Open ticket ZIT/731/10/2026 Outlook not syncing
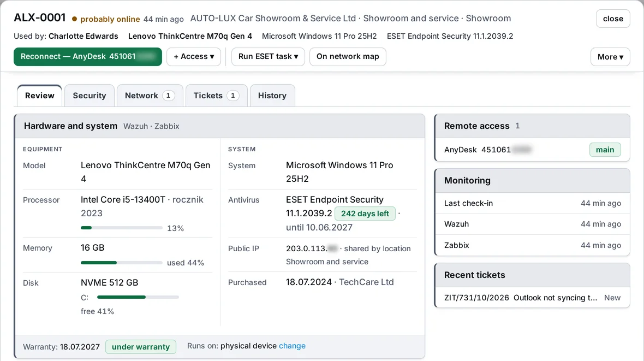 (x=532, y=298)
